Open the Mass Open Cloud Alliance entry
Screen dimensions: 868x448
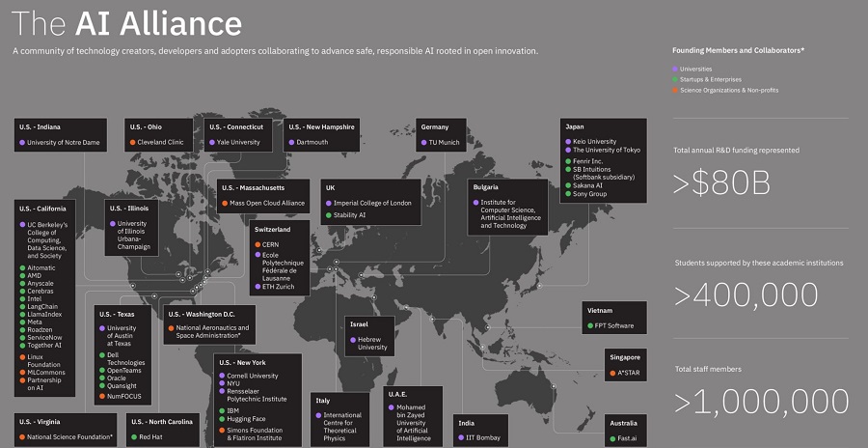pos(267,203)
